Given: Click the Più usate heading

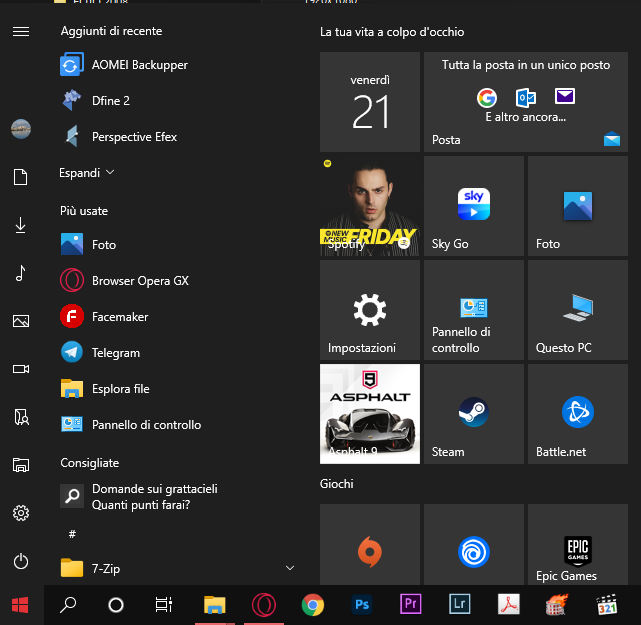Looking at the screenshot, I should tap(84, 211).
